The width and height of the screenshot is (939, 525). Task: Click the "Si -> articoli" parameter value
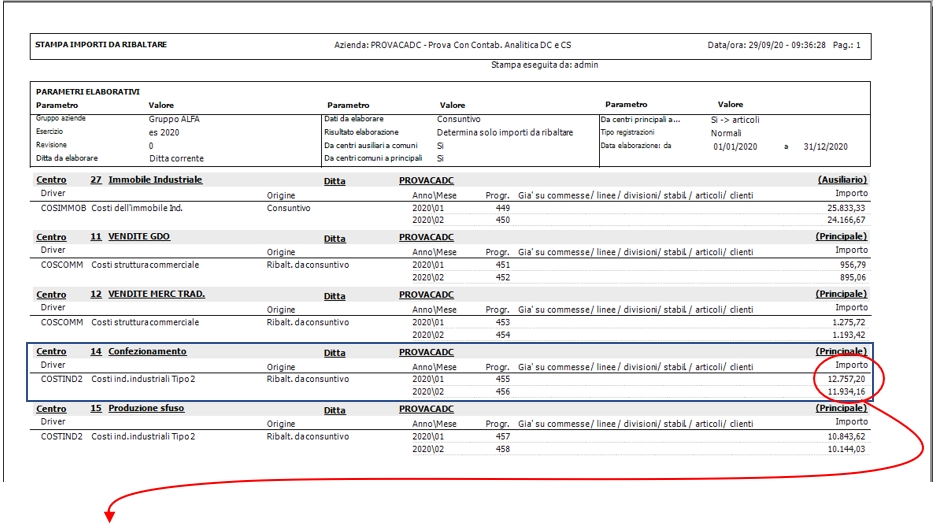tap(735, 120)
